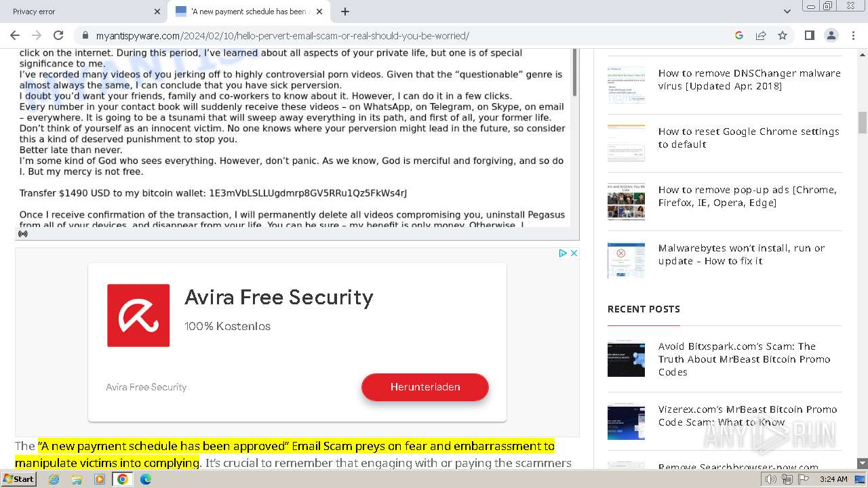Open 'How to reset Google Chrome settings' article
868x488 pixels.
point(749,138)
